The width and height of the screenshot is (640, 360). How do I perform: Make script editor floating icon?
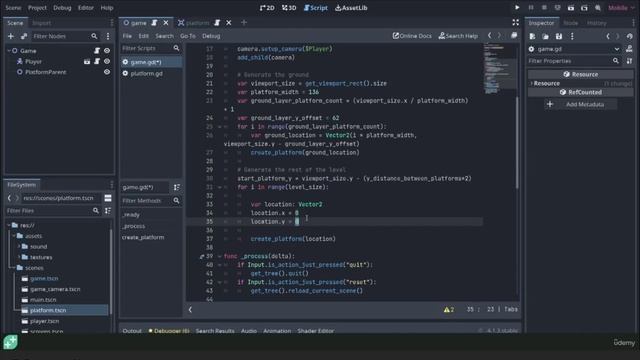pos(514,36)
